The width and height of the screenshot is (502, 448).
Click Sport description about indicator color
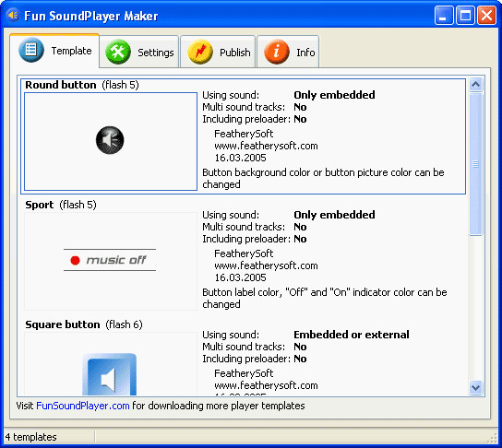[x=325, y=299]
